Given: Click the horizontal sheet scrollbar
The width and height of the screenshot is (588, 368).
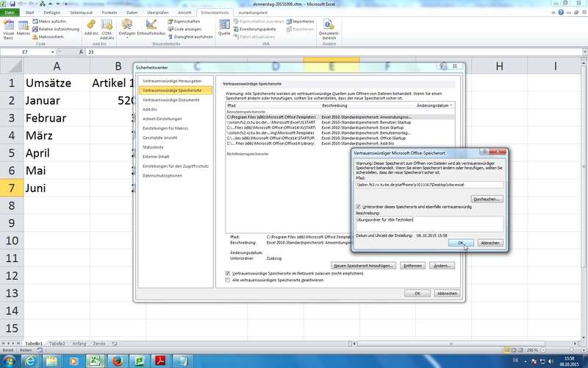Looking at the screenshot, I should (x=451, y=344).
